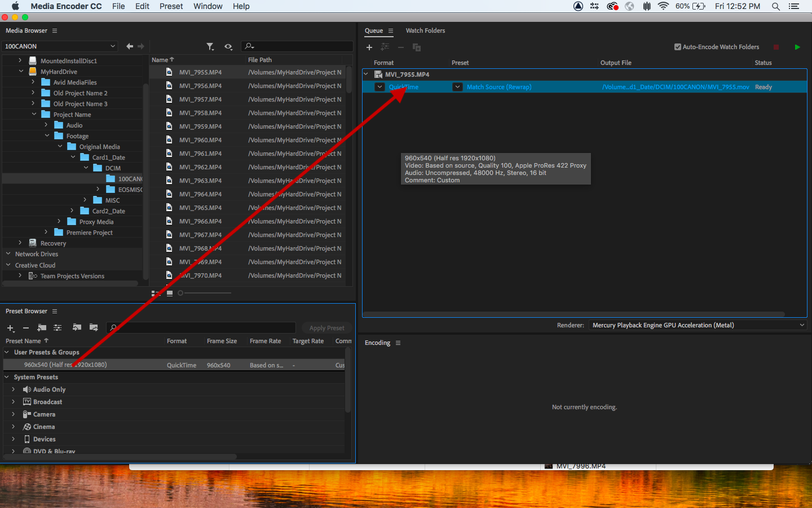
Task: Click the Media Browser forward arrow
Action: 141,46
